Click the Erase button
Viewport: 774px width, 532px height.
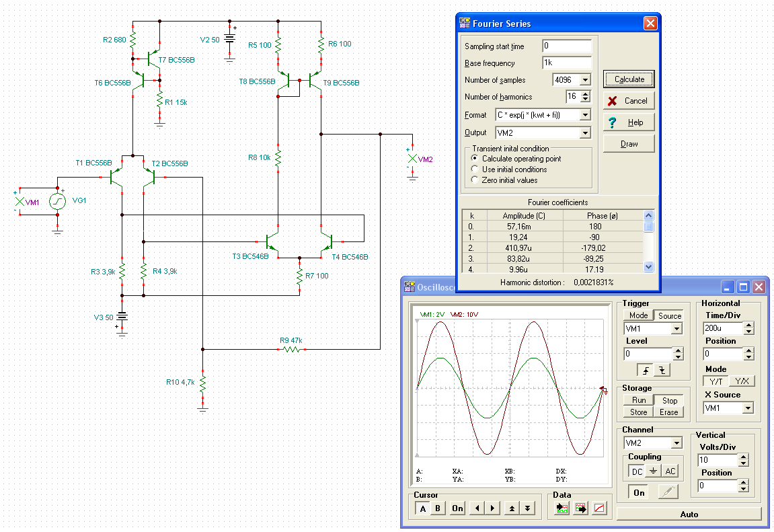(669, 412)
